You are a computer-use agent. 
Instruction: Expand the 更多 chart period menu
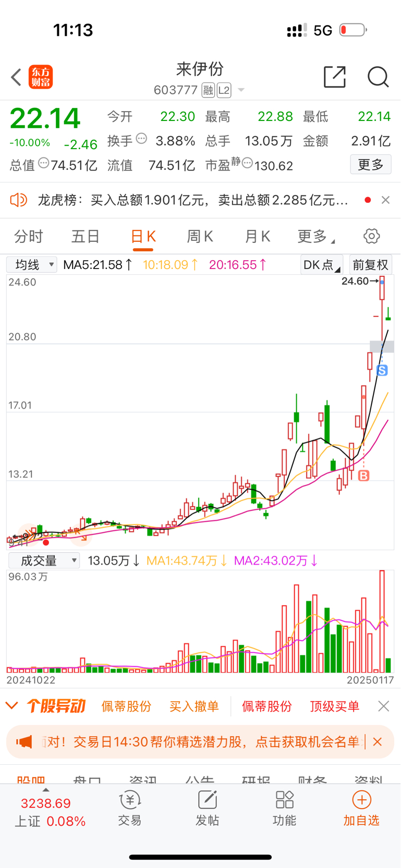pyautogui.click(x=315, y=237)
